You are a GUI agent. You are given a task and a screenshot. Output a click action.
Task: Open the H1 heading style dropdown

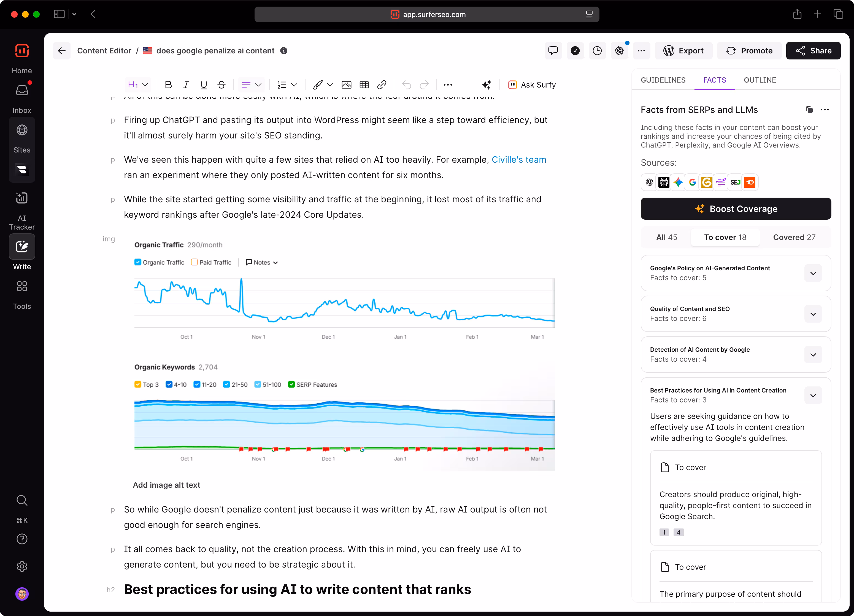point(138,85)
